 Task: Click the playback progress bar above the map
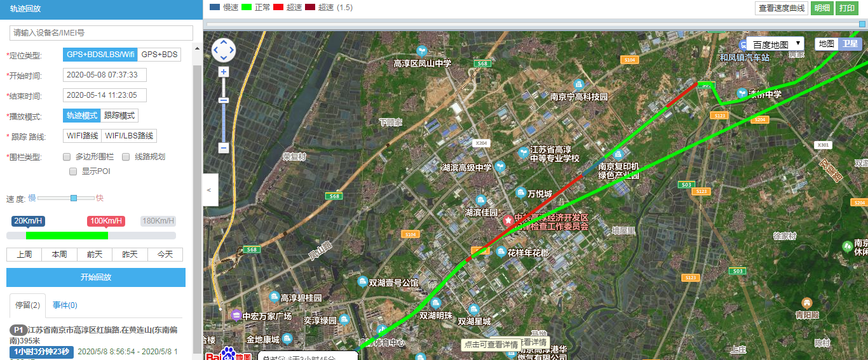pyautogui.click(x=535, y=24)
